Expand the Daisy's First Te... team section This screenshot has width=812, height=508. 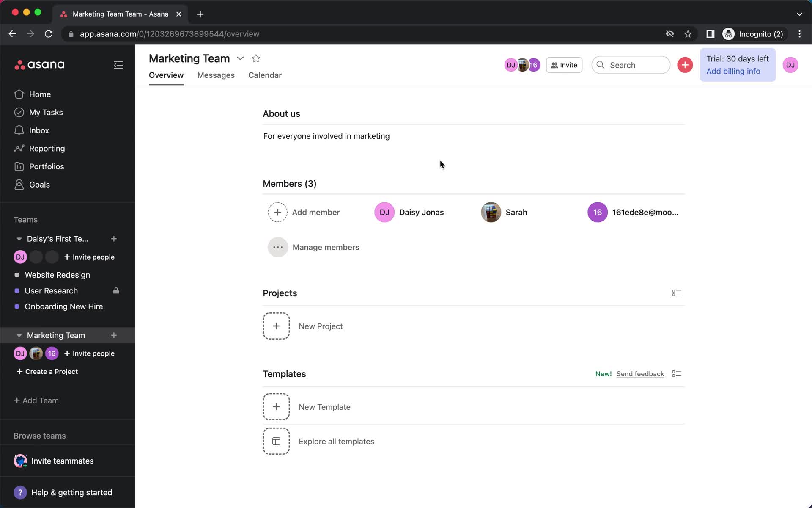pos(18,238)
